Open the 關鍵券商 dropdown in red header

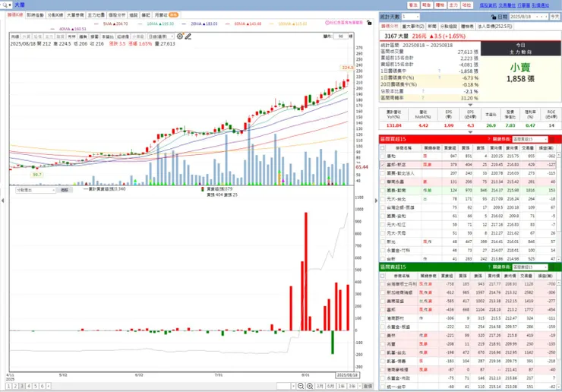point(530,139)
